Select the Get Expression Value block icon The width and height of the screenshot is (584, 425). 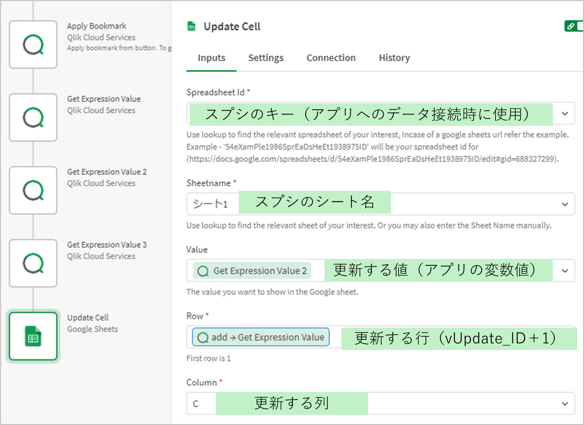33,118
